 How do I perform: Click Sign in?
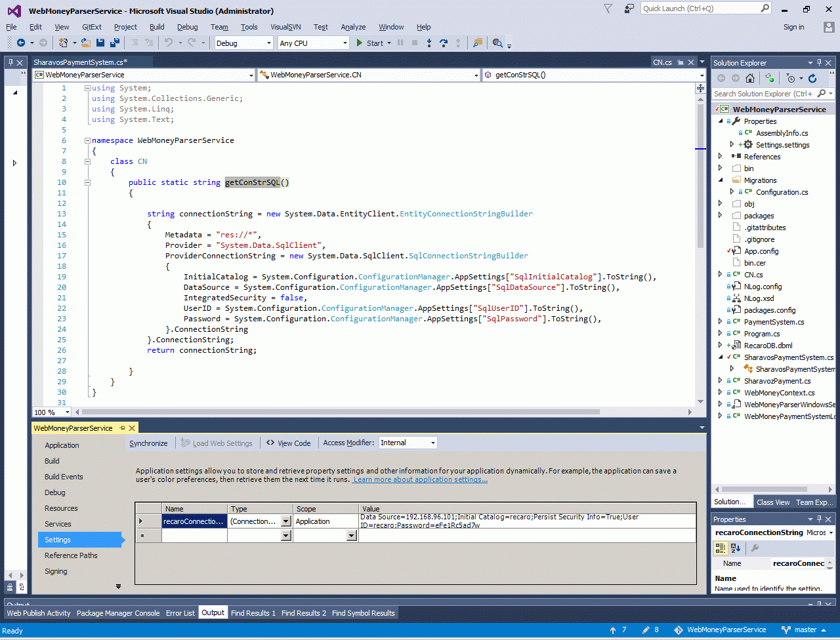point(793,27)
